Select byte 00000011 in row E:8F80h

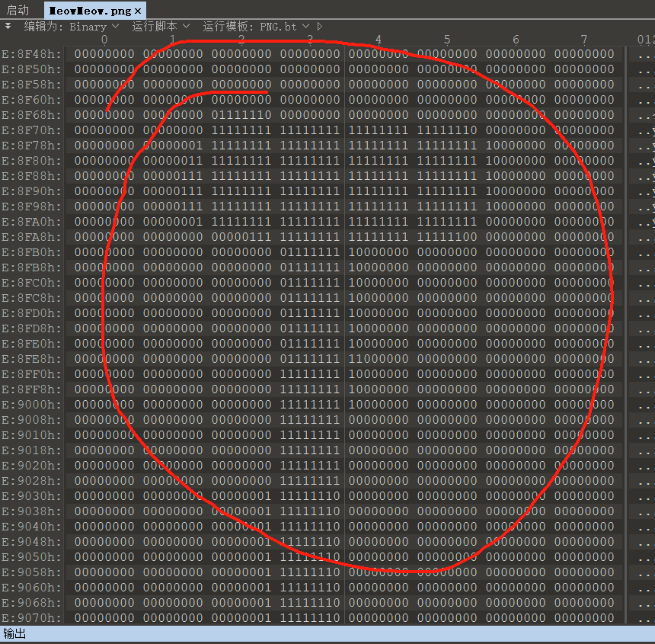pyautogui.click(x=173, y=161)
